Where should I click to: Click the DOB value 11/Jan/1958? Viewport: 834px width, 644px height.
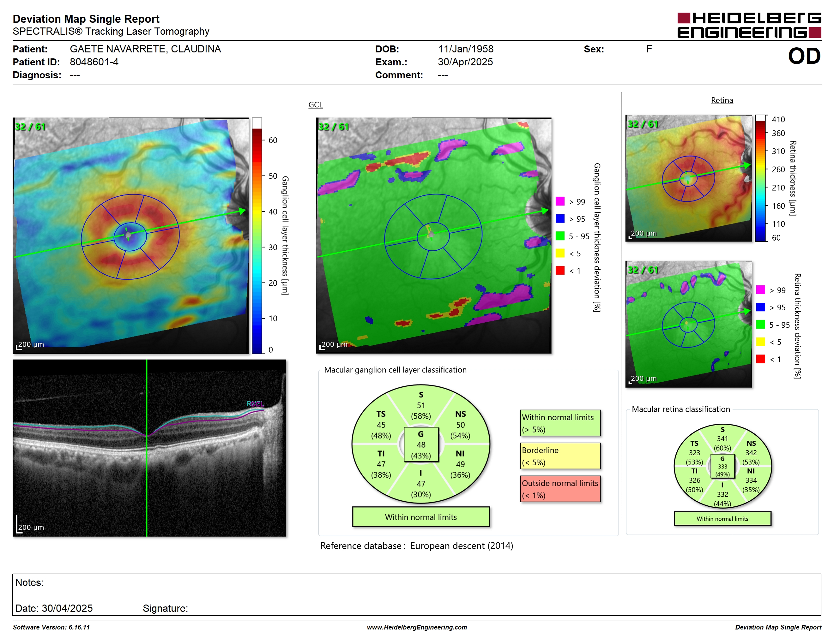coord(466,49)
